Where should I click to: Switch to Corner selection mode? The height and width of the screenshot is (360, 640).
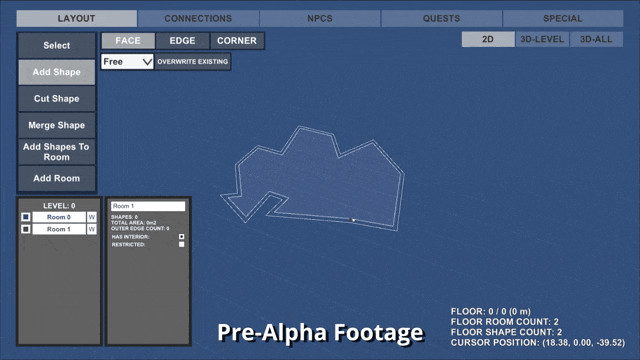(x=237, y=41)
